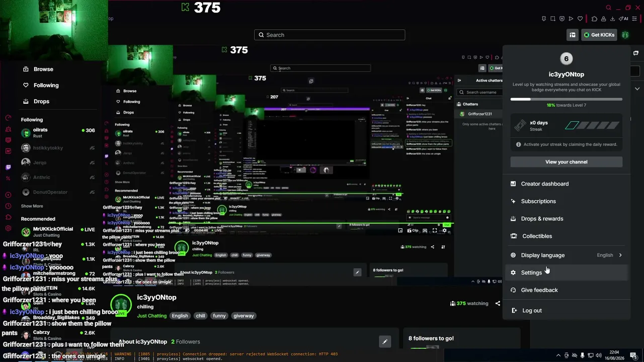Open the DonutOperator channel in Following
The width and height of the screenshot is (644, 362).
pyautogui.click(x=58, y=192)
